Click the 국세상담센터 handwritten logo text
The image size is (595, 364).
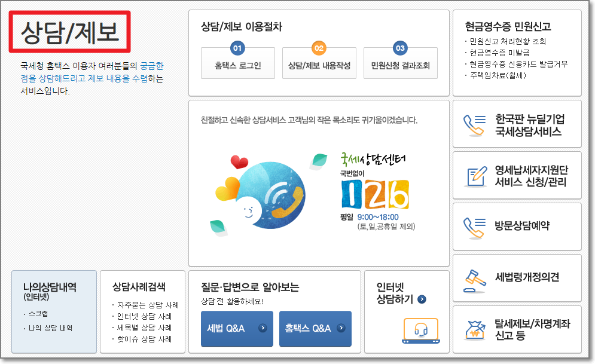pyautogui.click(x=373, y=159)
